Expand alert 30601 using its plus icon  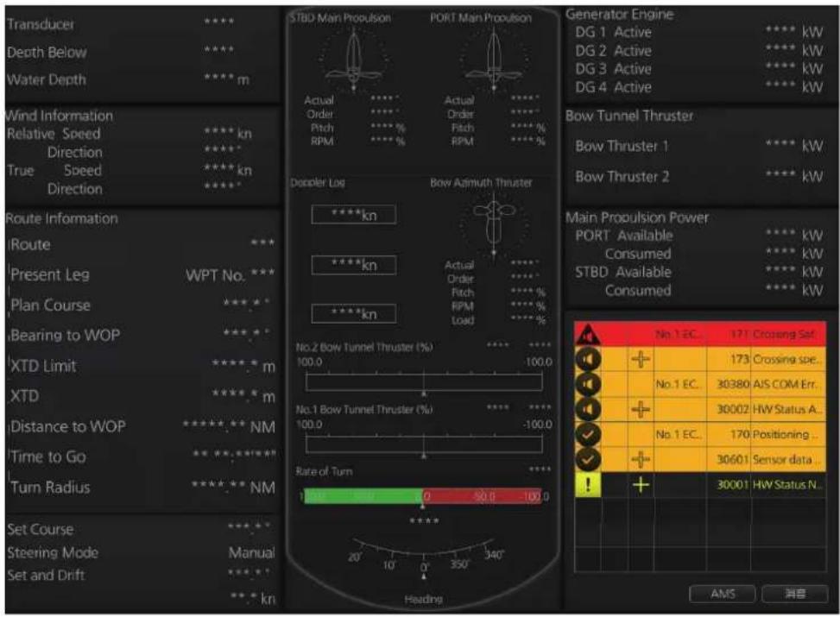[641, 460]
